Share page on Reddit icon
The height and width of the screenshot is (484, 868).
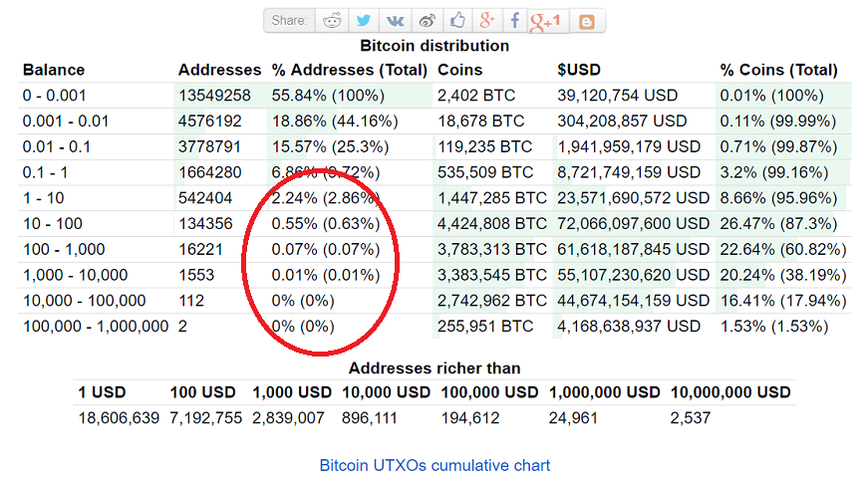332,21
